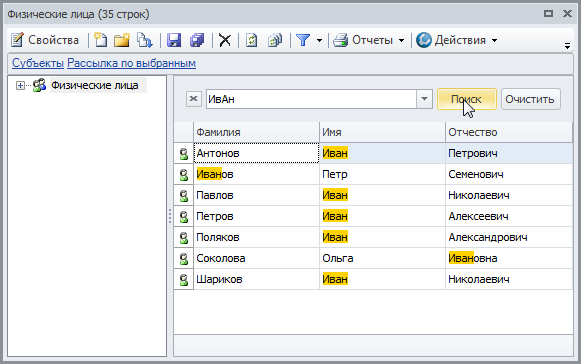Screen dimensions: 581x364
Task: Click the new folder icon
Action: (x=122, y=40)
